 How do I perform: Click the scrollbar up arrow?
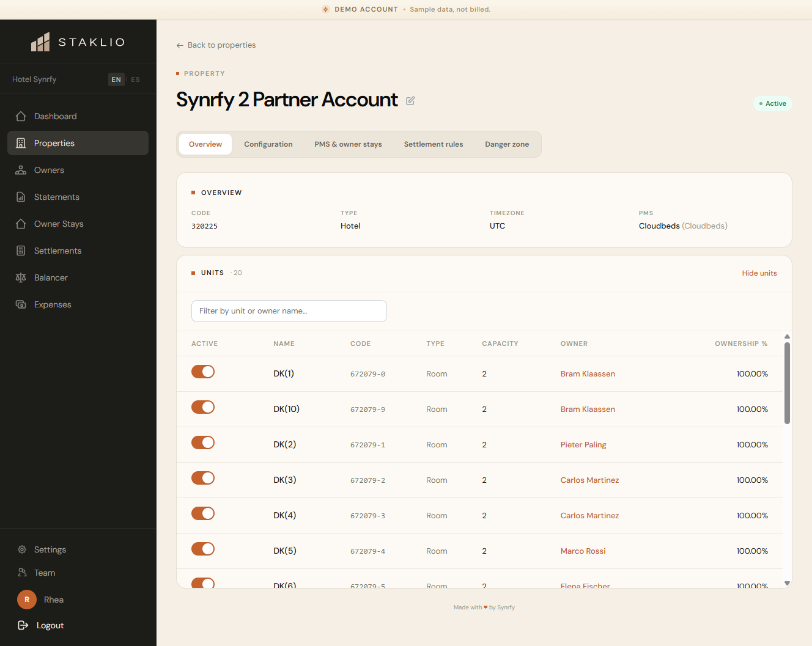coord(787,337)
